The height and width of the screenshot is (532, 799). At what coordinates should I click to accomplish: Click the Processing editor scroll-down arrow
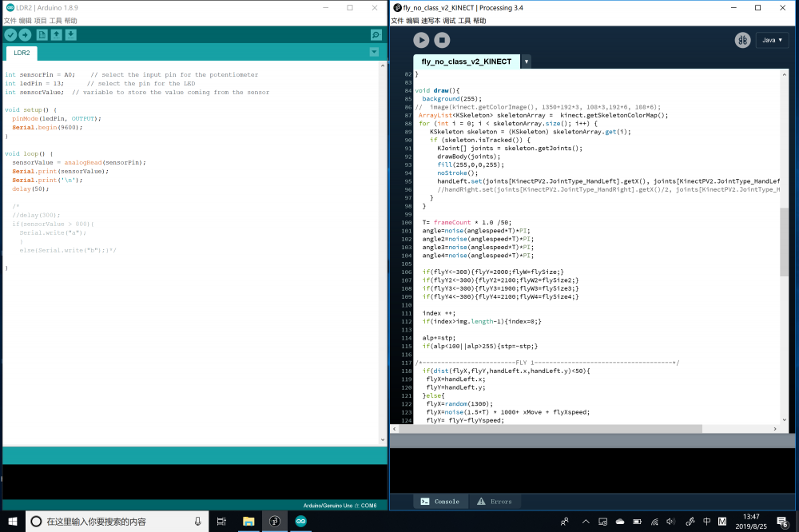(785, 420)
